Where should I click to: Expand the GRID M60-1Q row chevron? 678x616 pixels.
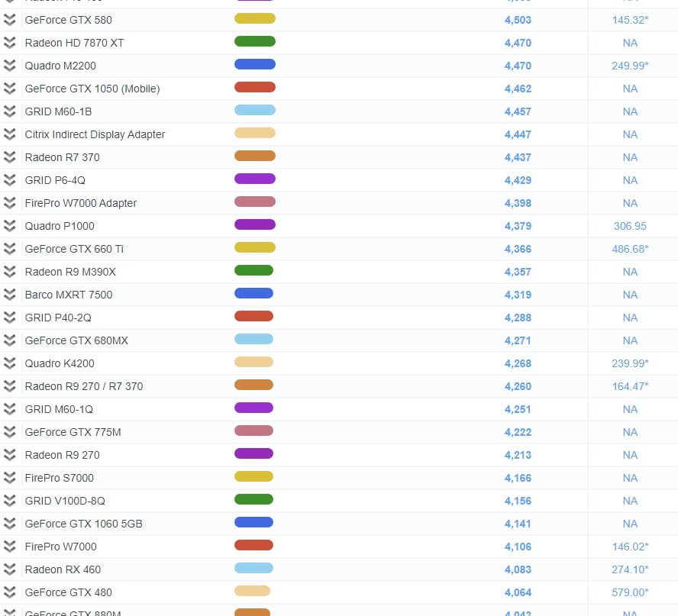pyautogui.click(x=9, y=409)
